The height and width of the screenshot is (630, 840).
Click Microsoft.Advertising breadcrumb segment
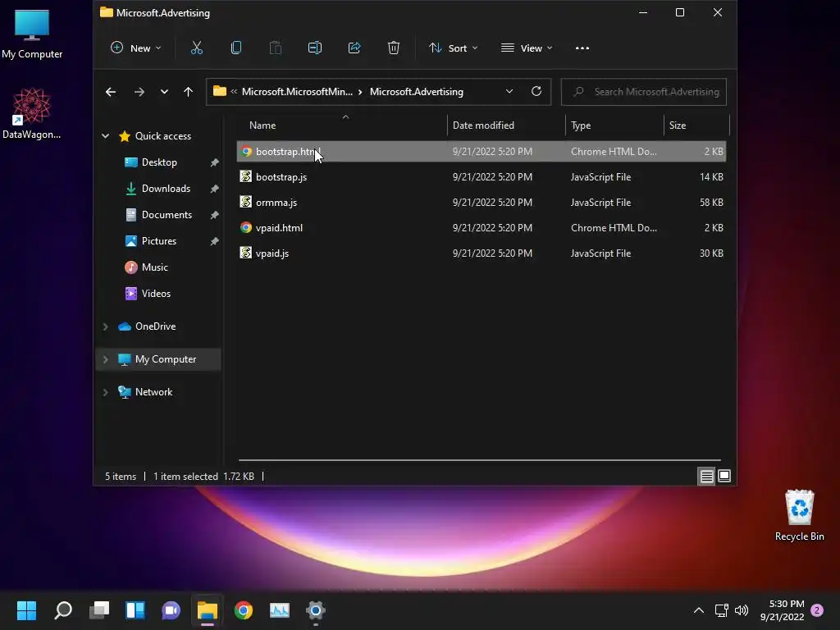416,92
